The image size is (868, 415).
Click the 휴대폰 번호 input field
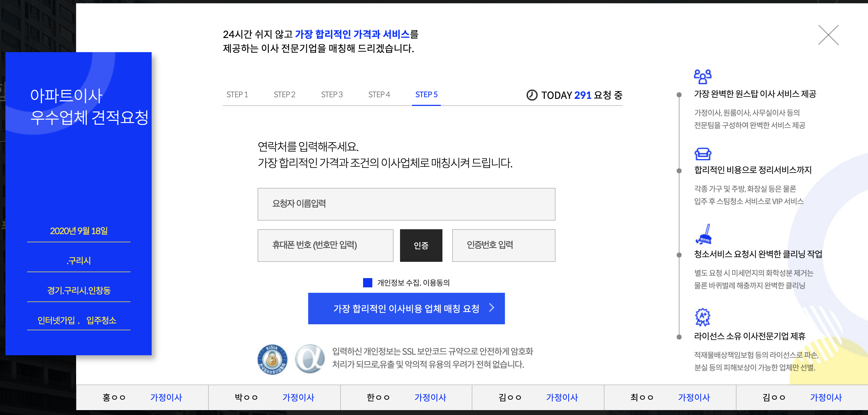coord(325,245)
